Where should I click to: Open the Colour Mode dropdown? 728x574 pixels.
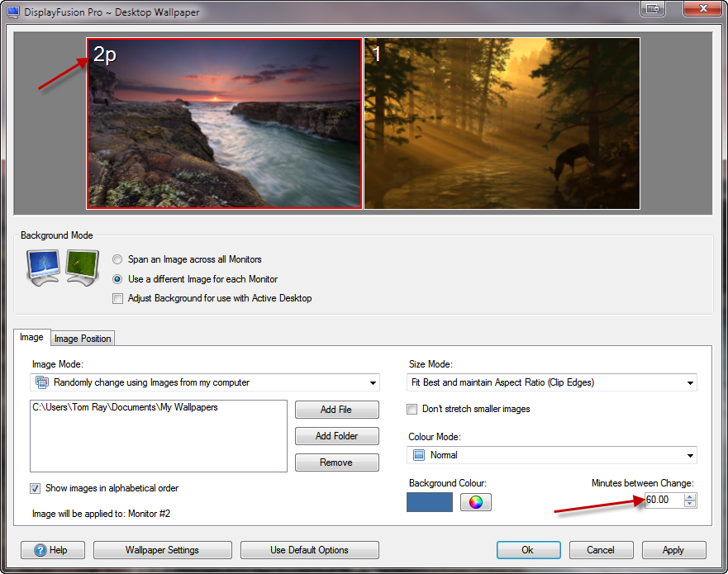coord(552,455)
